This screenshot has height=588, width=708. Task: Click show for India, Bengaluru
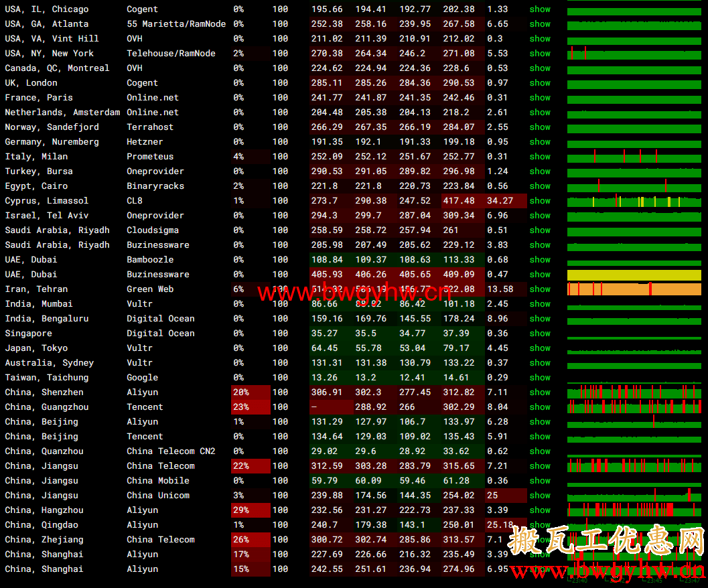[x=540, y=319]
